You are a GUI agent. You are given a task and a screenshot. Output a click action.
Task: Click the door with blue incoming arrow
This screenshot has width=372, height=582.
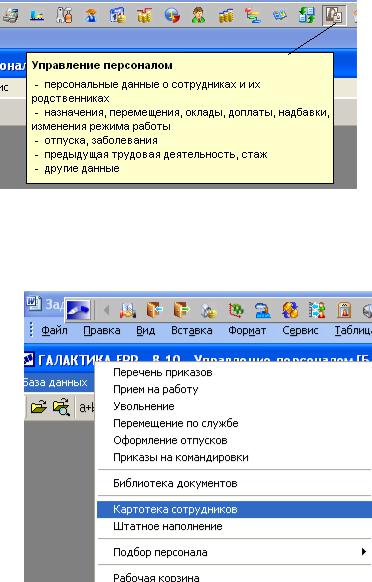[x=154, y=310]
